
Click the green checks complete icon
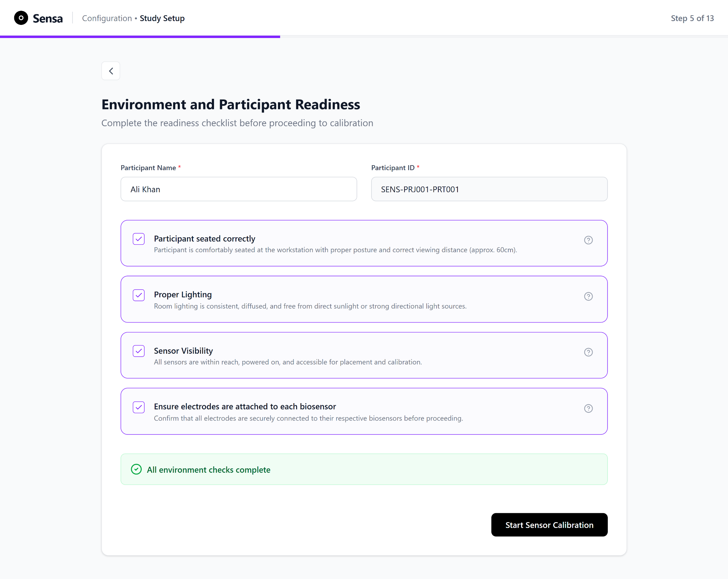tap(136, 470)
